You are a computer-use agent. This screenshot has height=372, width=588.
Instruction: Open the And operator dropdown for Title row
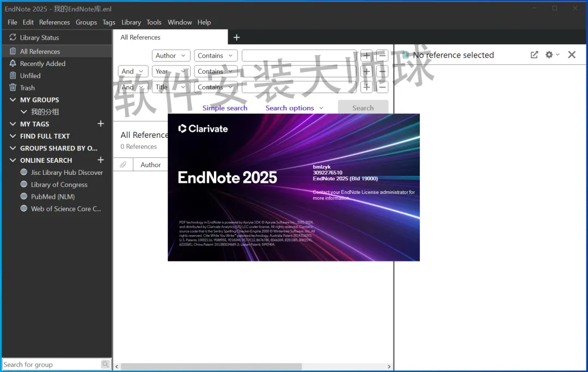click(x=133, y=87)
